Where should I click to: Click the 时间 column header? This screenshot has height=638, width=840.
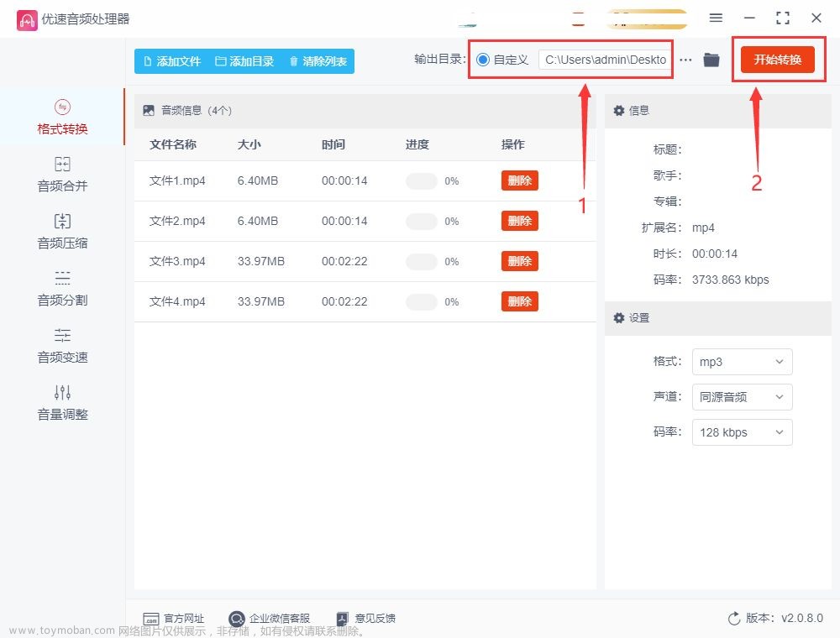[333, 144]
